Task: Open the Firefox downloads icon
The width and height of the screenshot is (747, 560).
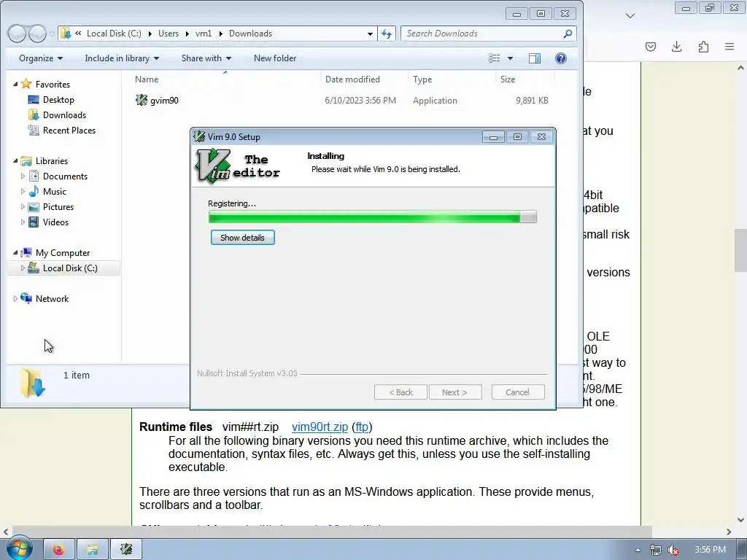Action: pos(676,46)
